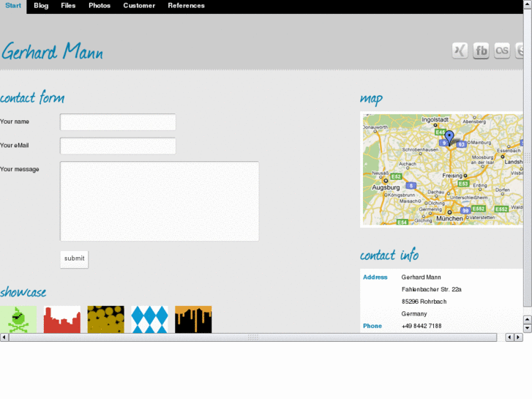Click the contact form heading
Image resolution: width=532 pixels, height=399 pixels.
click(x=32, y=98)
